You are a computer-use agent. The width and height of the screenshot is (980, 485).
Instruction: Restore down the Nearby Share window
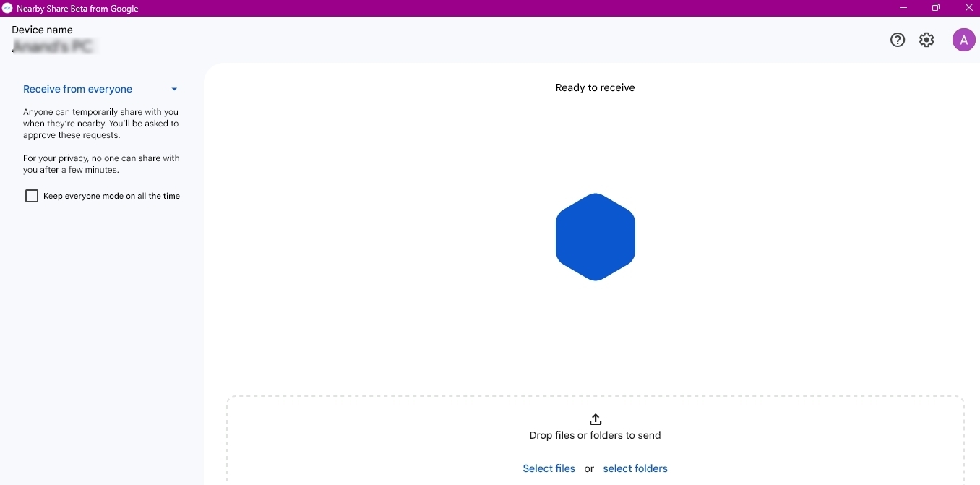coord(936,8)
